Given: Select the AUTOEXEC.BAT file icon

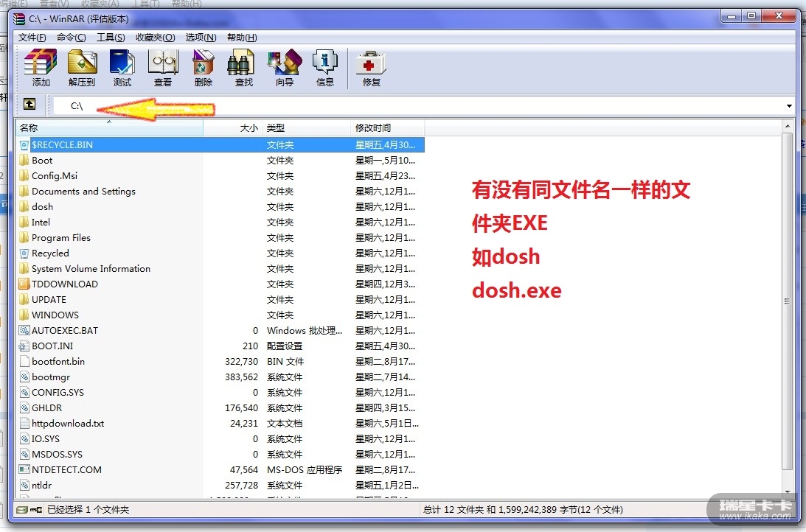Looking at the screenshot, I should [24, 330].
